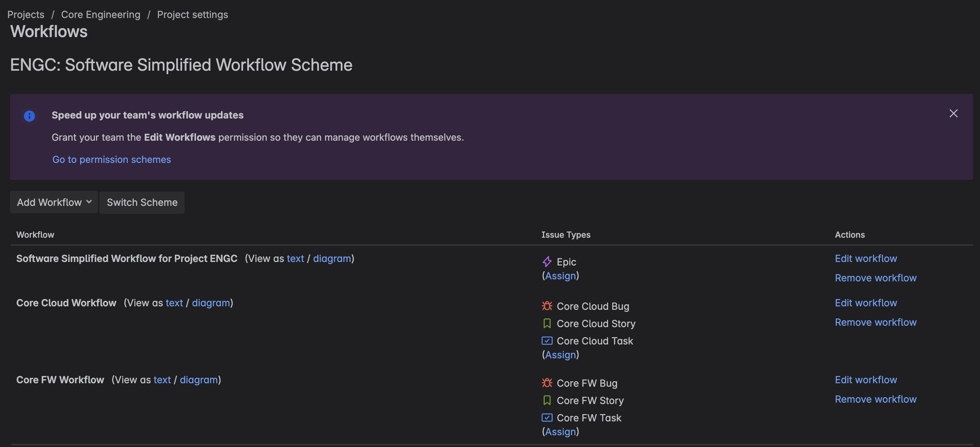Image resolution: width=980 pixels, height=447 pixels.
Task: Remove the Core FW Workflow
Action: 876,399
